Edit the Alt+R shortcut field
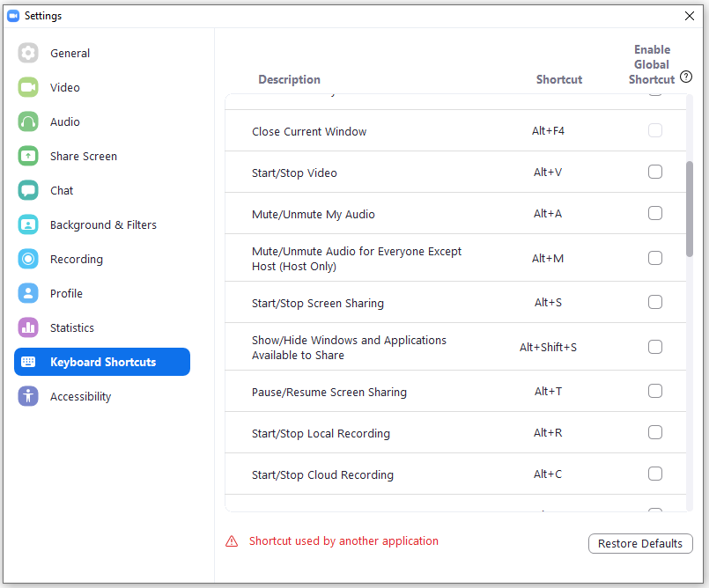 [548, 433]
